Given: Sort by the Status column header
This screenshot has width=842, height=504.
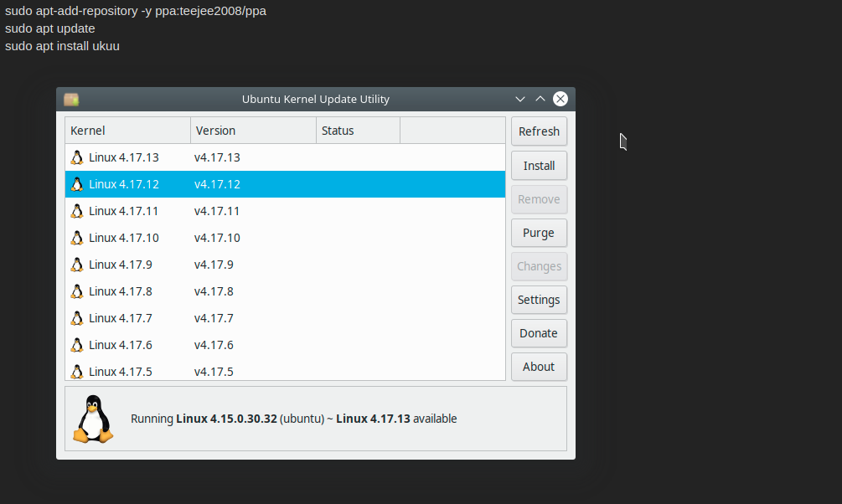Looking at the screenshot, I should (359, 131).
